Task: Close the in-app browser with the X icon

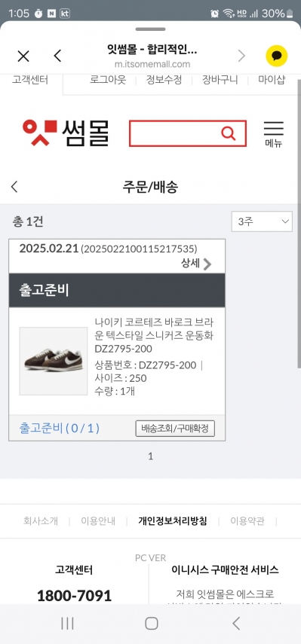Action: pos(23,56)
